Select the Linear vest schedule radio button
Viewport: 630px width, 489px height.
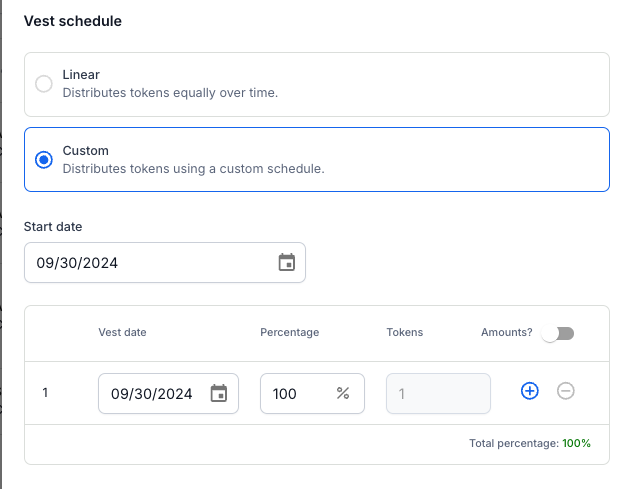(43, 84)
